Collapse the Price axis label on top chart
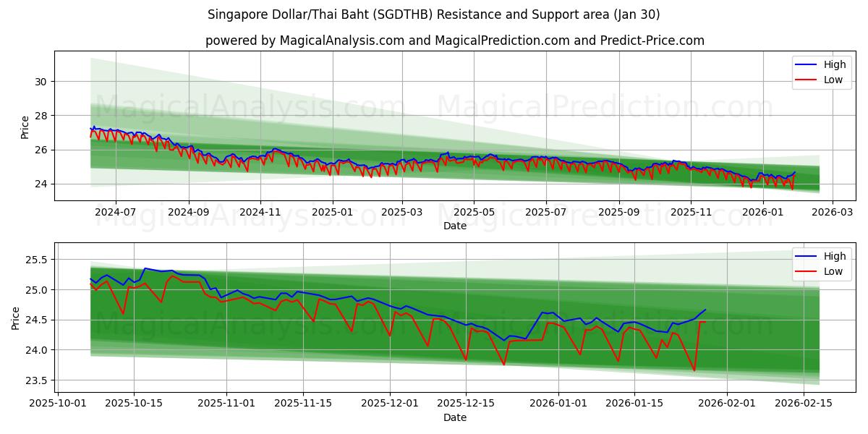The height and width of the screenshot is (434, 868). coord(25,127)
